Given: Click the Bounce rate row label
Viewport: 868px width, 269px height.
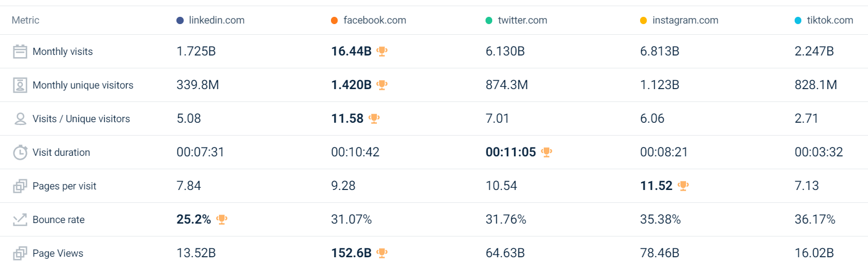Looking at the screenshot, I should pyautogui.click(x=59, y=220).
